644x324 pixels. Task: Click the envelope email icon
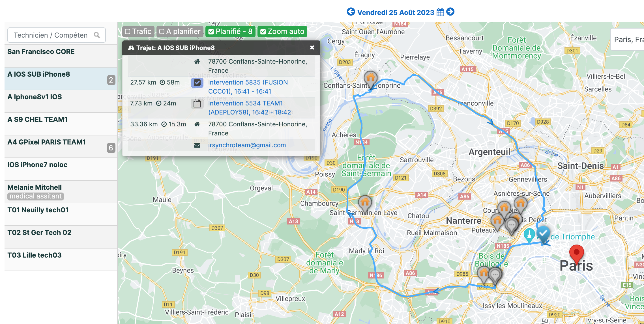coord(197,145)
